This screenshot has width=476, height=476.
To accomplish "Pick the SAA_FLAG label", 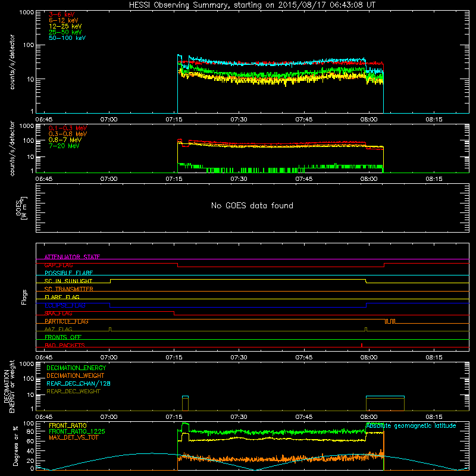I will tap(58, 313).
